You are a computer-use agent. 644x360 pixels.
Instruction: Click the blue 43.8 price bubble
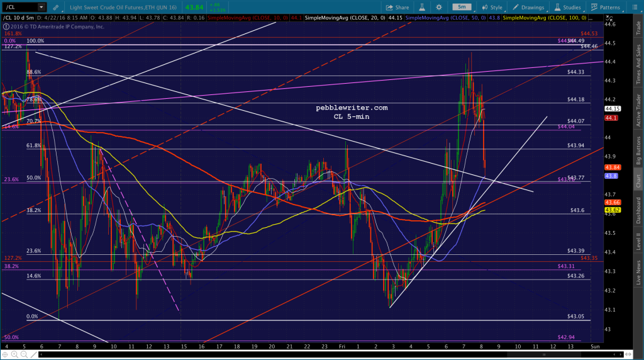point(611,176)
